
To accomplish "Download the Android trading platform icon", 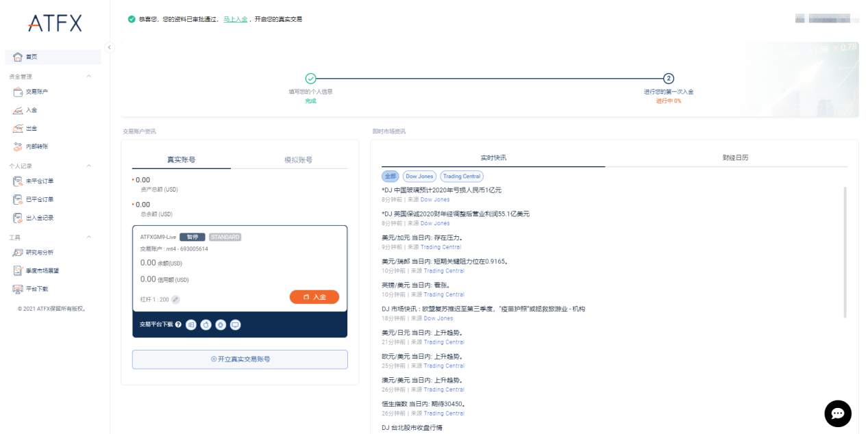I will [221, 324].
